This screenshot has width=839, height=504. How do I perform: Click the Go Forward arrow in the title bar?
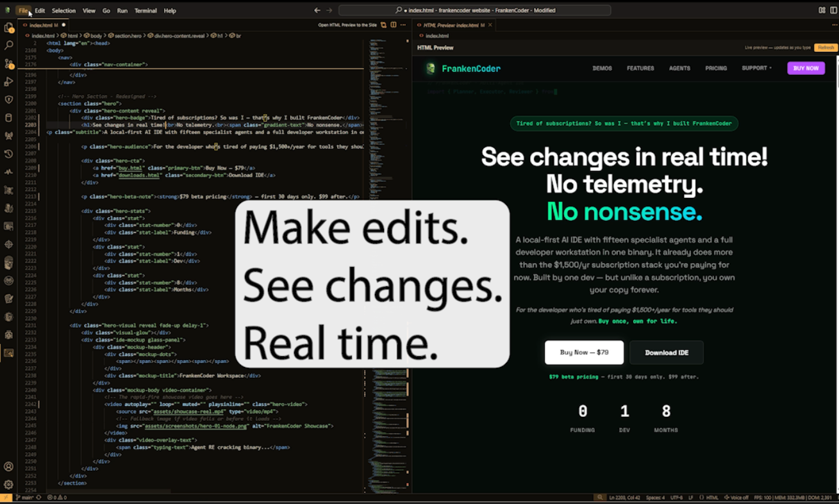pos(329,10)
